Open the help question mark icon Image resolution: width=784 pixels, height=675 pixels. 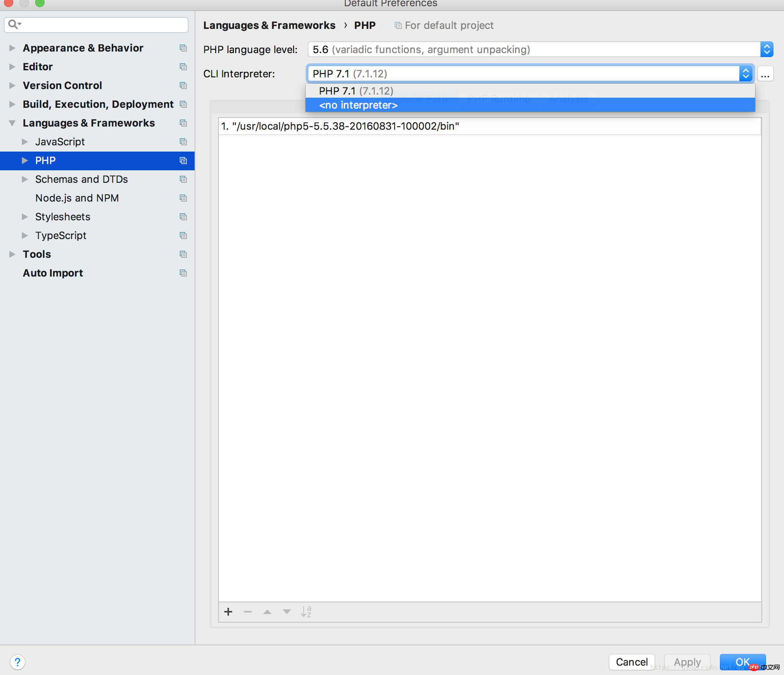pyautogui.click(x=18, y=662)
